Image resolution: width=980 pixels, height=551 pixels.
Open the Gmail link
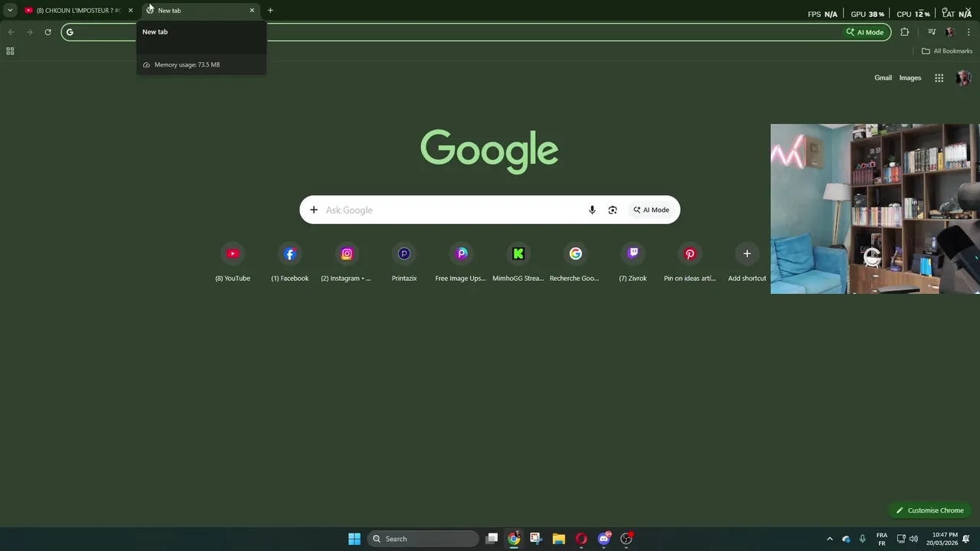coord(884,78)
